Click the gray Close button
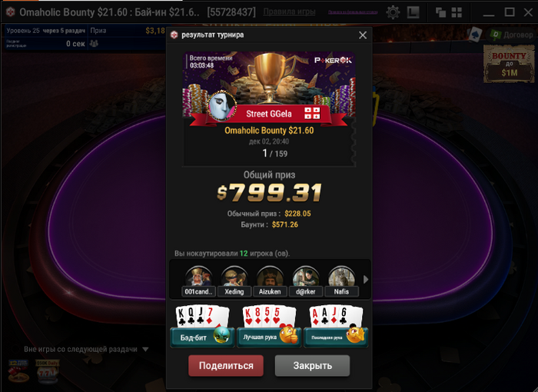This screenshot has height=392, width=538. click(312, 366)
